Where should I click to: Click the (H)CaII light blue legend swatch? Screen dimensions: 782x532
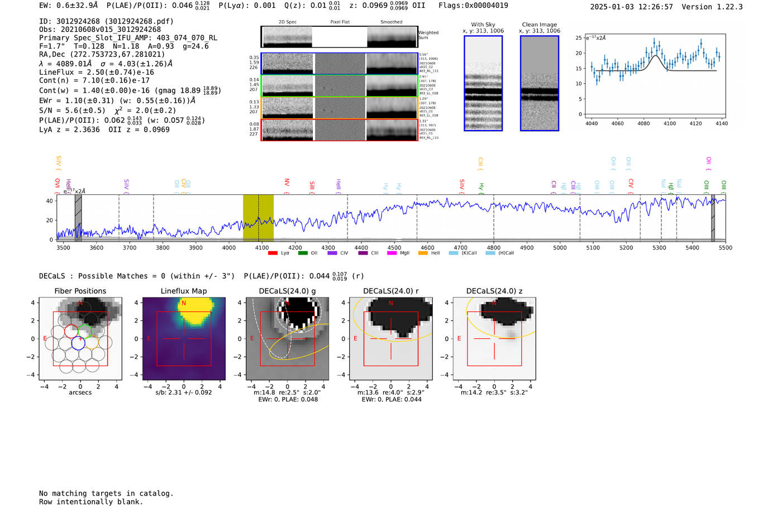490,253
